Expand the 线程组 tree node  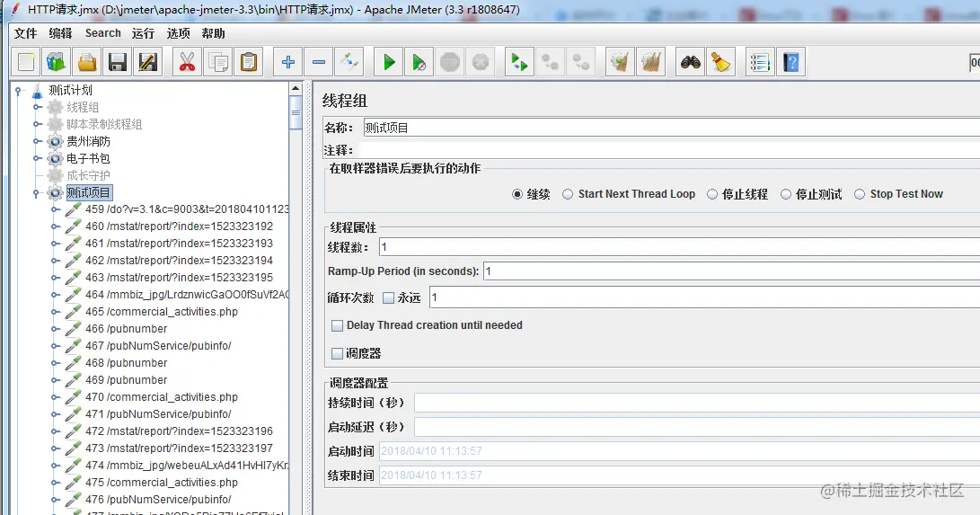click(x=37, y=108)
